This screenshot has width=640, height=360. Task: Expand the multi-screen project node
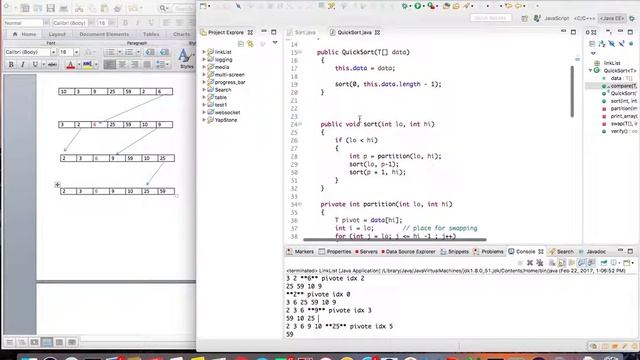click(x=204, y=75)
